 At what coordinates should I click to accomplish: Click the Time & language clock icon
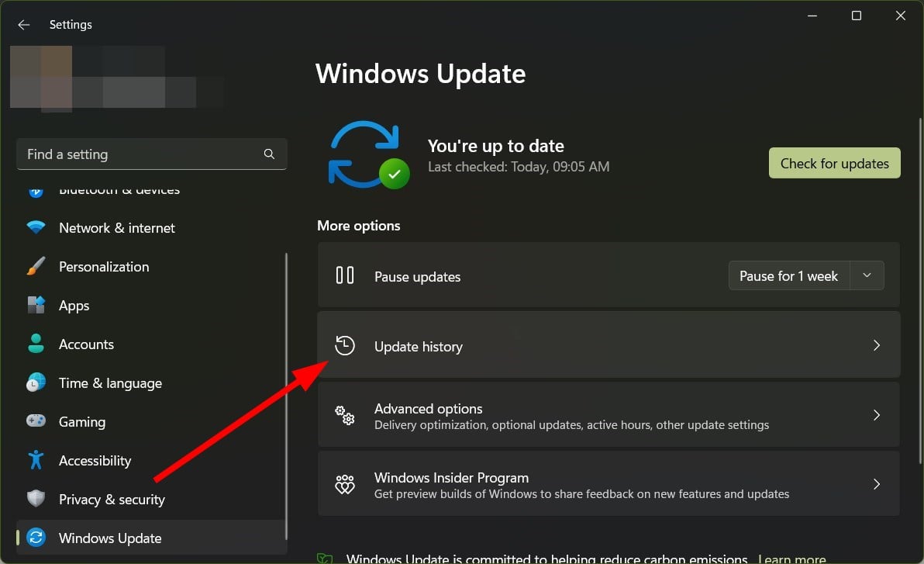36,383
